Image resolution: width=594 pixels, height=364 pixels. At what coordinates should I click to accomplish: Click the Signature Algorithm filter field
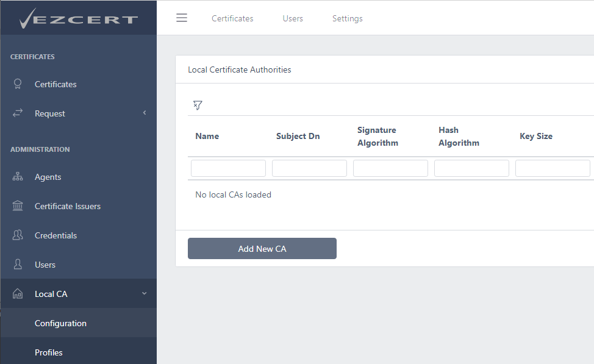click(390, 168)
